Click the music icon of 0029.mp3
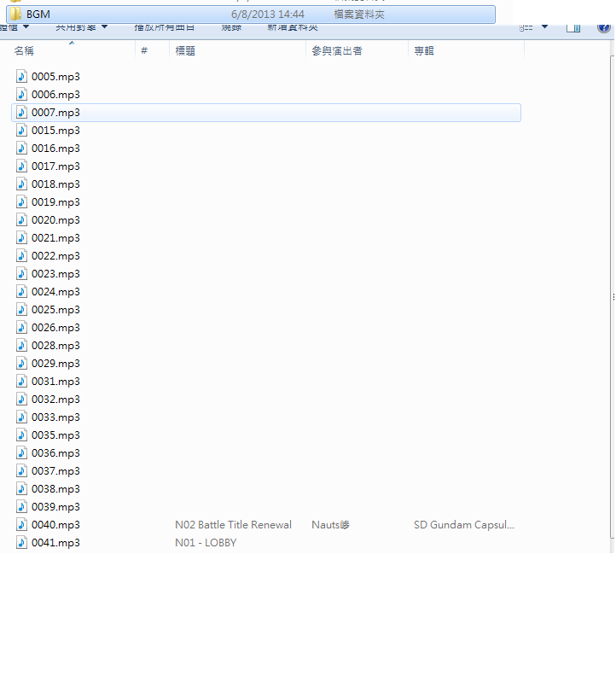 click(x=21, y=363)
